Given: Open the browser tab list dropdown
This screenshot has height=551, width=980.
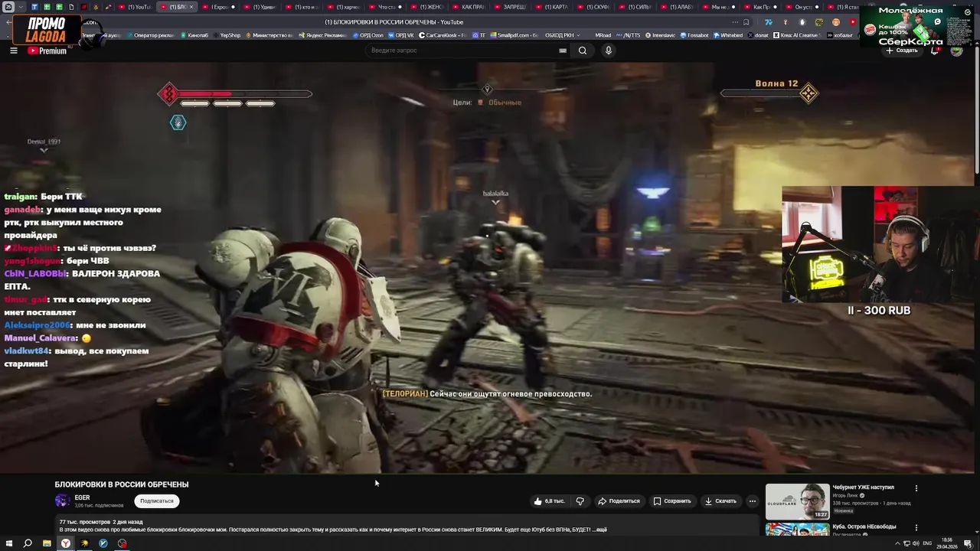Looking at the screenshot, I should tap(22, 7).
